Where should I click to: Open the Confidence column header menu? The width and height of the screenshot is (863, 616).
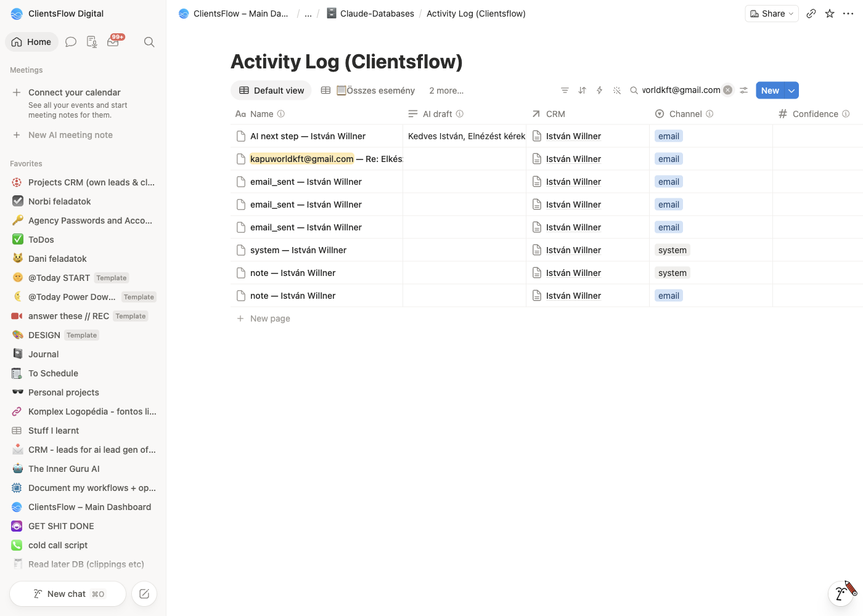pos(818,114)
